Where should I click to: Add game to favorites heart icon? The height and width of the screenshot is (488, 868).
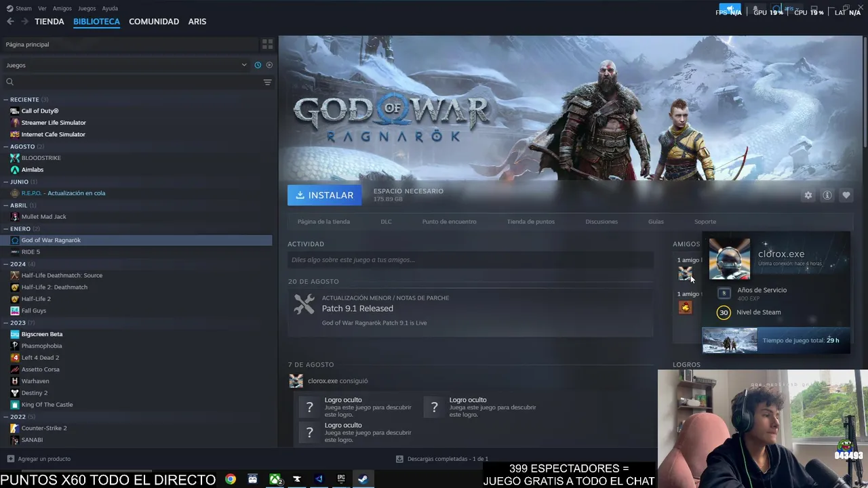pos(846,195)
